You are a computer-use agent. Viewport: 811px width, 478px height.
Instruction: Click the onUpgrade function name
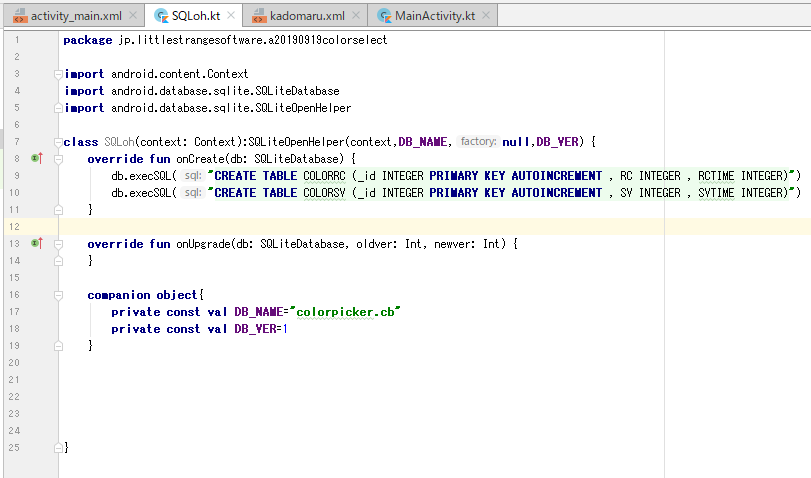[203, 244]
